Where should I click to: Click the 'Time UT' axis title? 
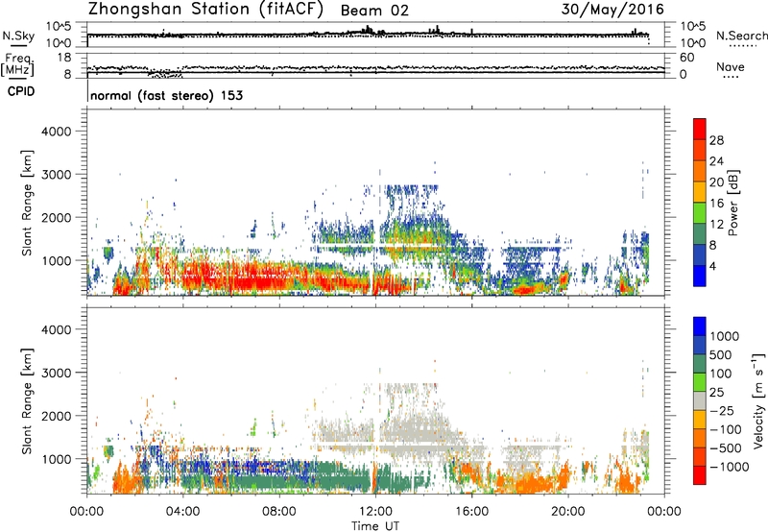coord(375,526)
